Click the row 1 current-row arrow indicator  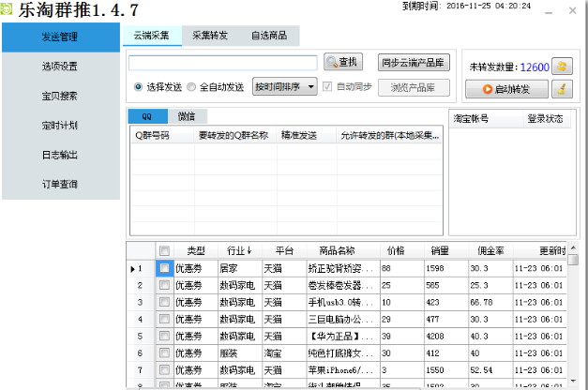132,268
